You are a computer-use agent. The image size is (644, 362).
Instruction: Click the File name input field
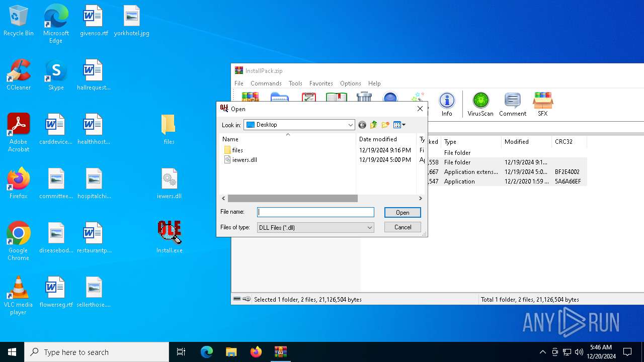(x=315, y=212)
